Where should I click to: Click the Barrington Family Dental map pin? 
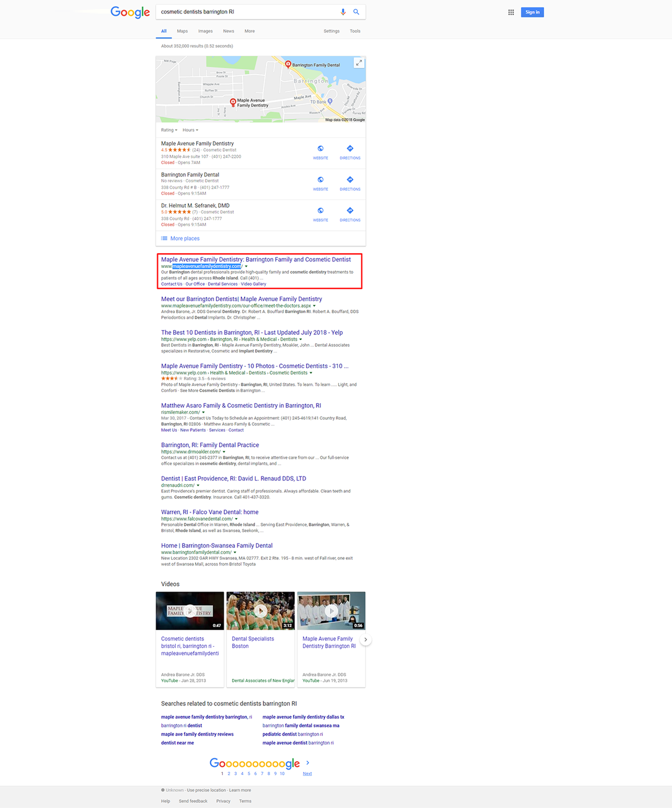tap(288, 64)
